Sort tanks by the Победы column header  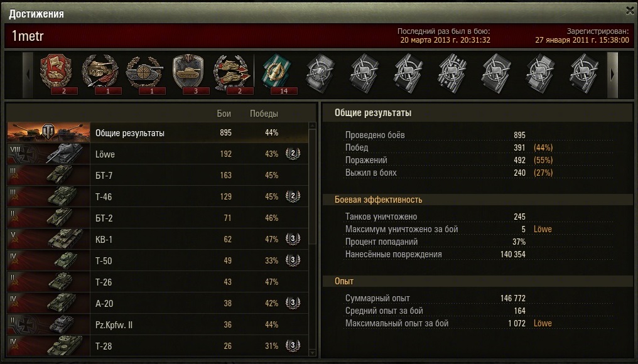[x=264, y=114]
